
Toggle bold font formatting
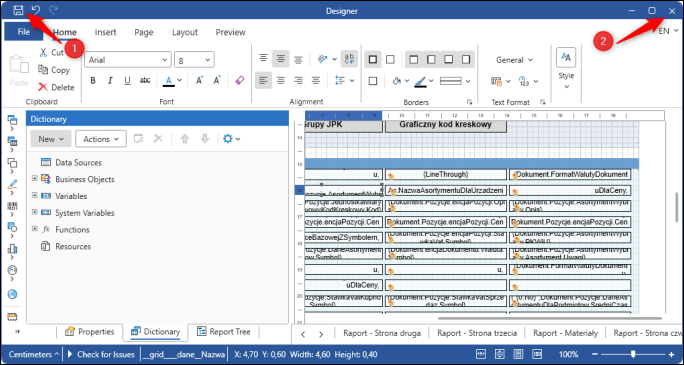point(92,80)
